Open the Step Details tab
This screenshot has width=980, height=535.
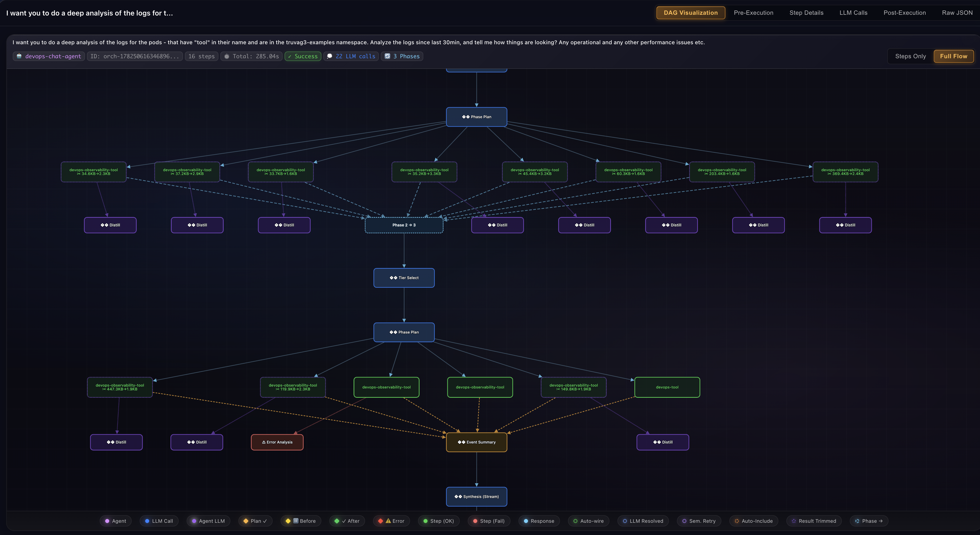(x=806, y=12)
